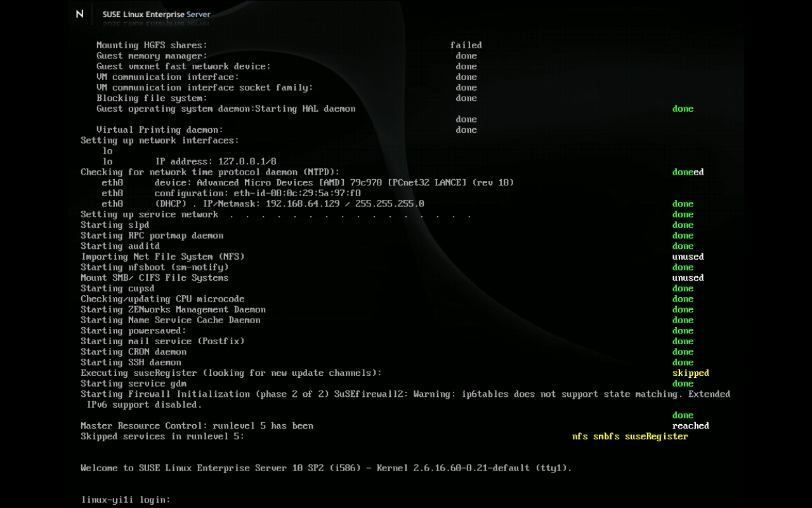812x508 pixels.
Task: Click 'Starting Name Service Cache Daemon' text
Action: pos(170,320)
